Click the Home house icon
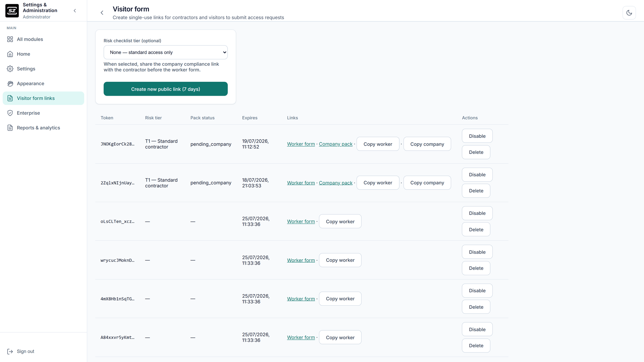This screenshot has height=362, width=644. click(10, 54)
